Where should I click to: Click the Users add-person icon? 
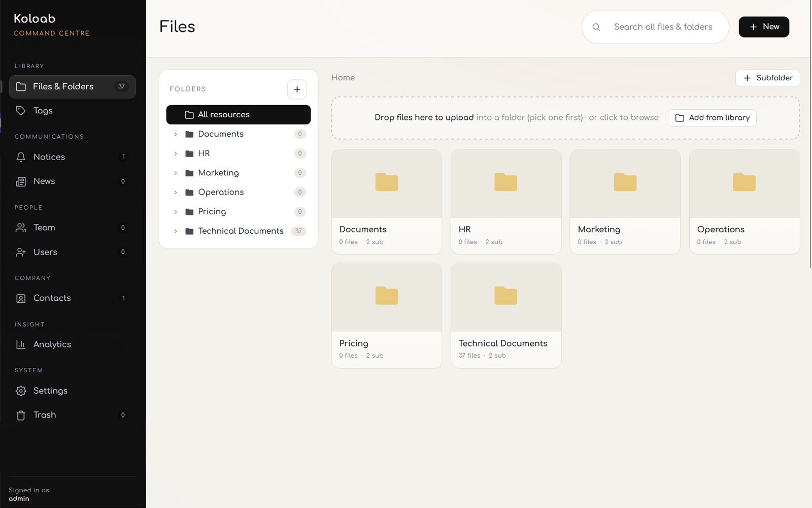[21, 252]
